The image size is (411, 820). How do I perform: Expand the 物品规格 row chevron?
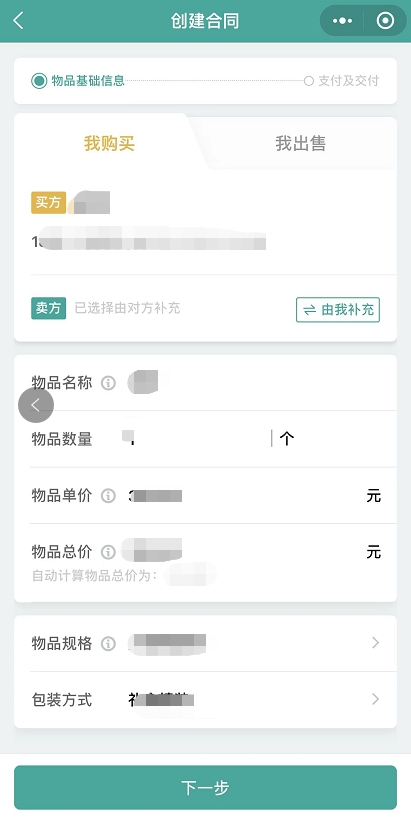click(x=375, y=643)
